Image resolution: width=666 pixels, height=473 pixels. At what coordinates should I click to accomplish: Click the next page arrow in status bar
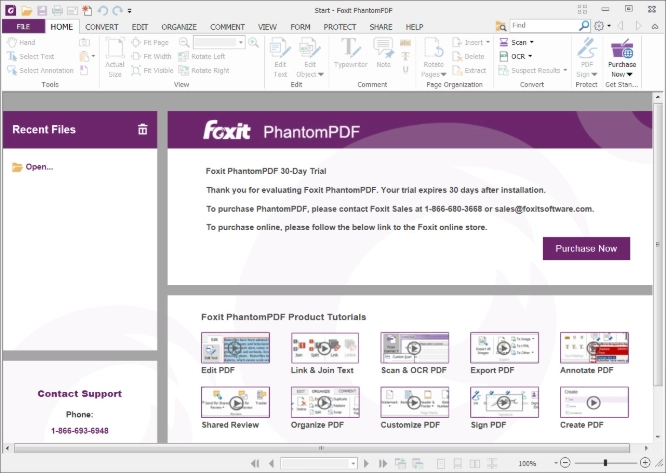coord(367,463)
